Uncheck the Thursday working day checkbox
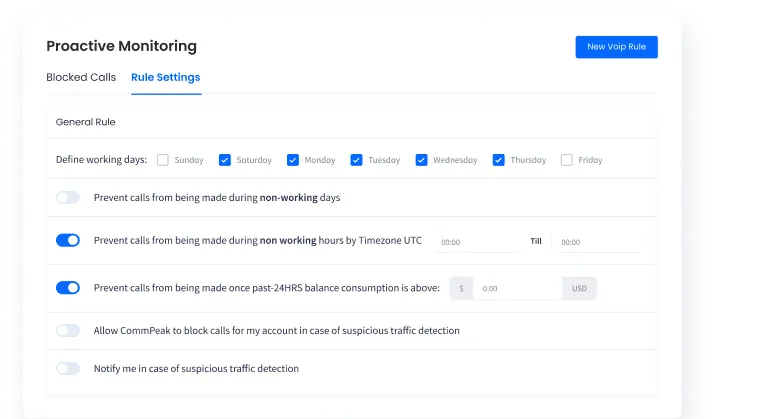Viewport: 764px width, 419px height. pyautogui.click(x=499, y=160)
